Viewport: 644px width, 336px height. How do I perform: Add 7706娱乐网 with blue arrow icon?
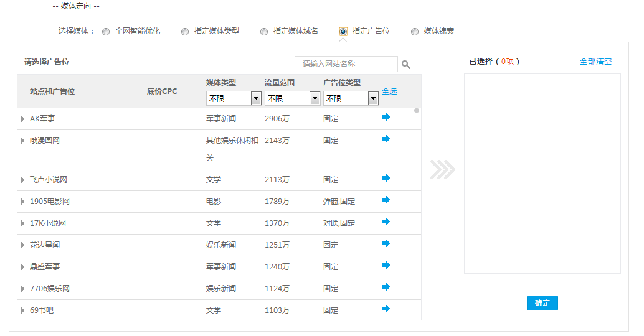pos(386,287)
